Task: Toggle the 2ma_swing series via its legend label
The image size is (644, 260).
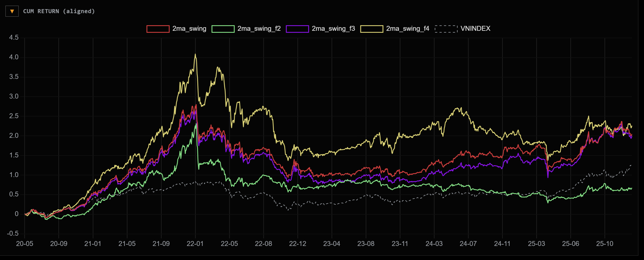Action: (189, 29)
